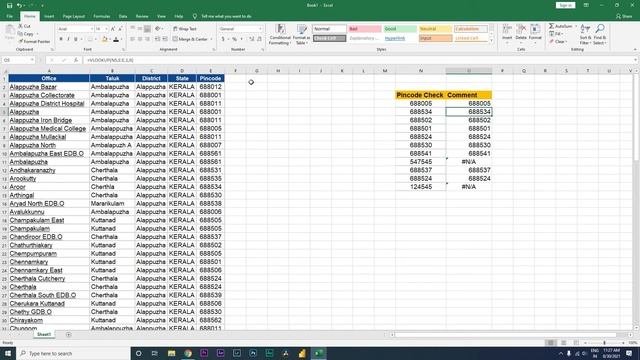Click Decrease Font Size icon
640x360 pixels.
[x=120, y=29]
